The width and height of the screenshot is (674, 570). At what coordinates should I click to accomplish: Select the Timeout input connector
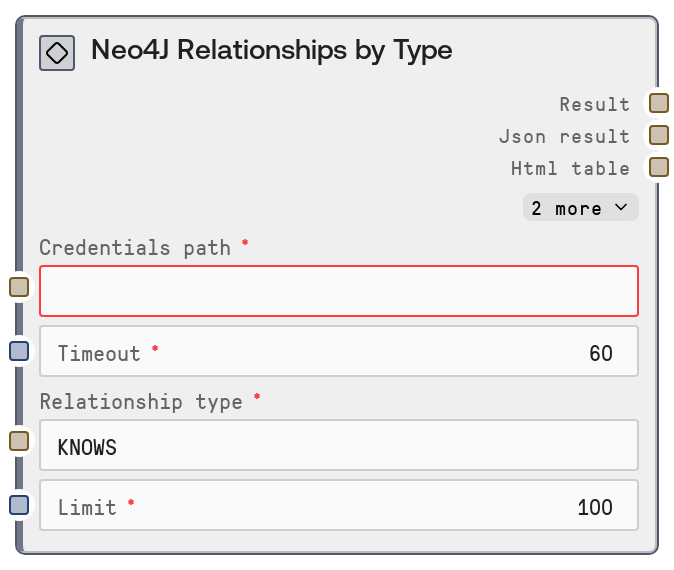point(19,351)
